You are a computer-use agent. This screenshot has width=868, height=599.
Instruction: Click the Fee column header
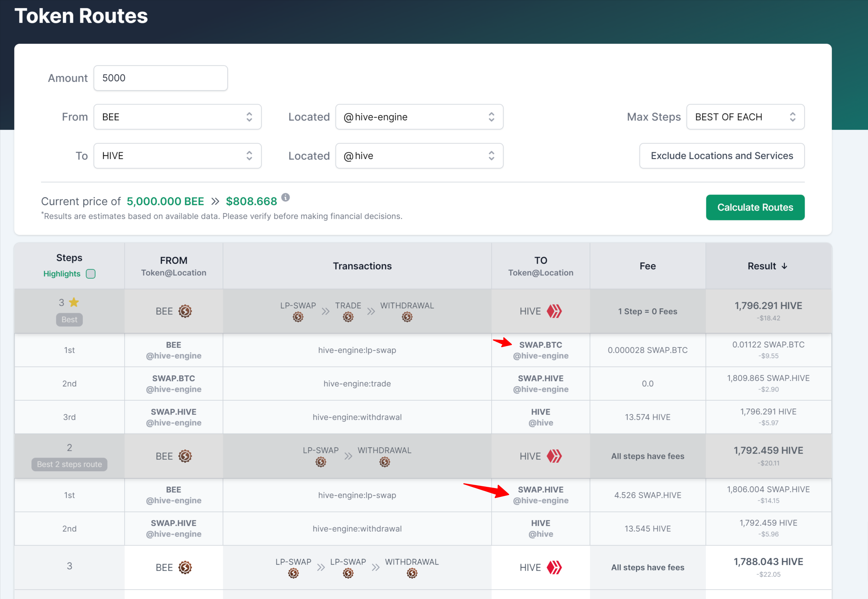647,266
